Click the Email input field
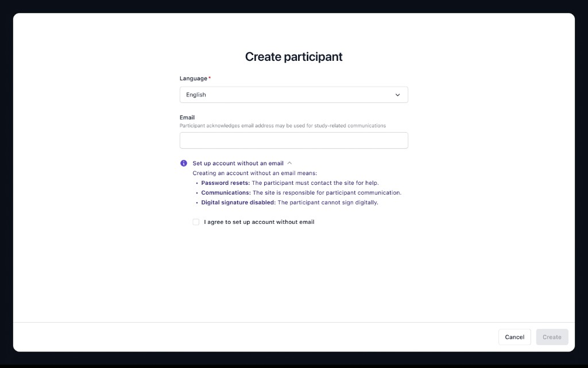 point(293,140)
